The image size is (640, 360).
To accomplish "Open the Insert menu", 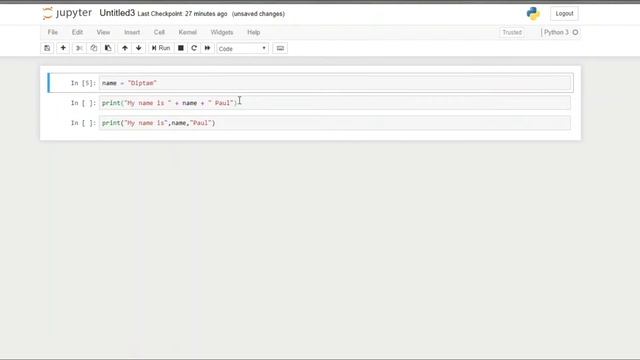I will tap(132, 32).
